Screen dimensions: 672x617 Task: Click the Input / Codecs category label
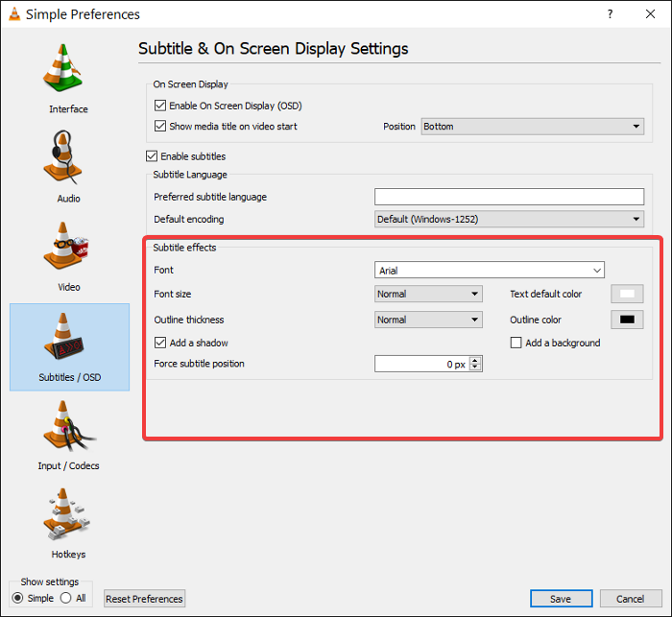68,465
